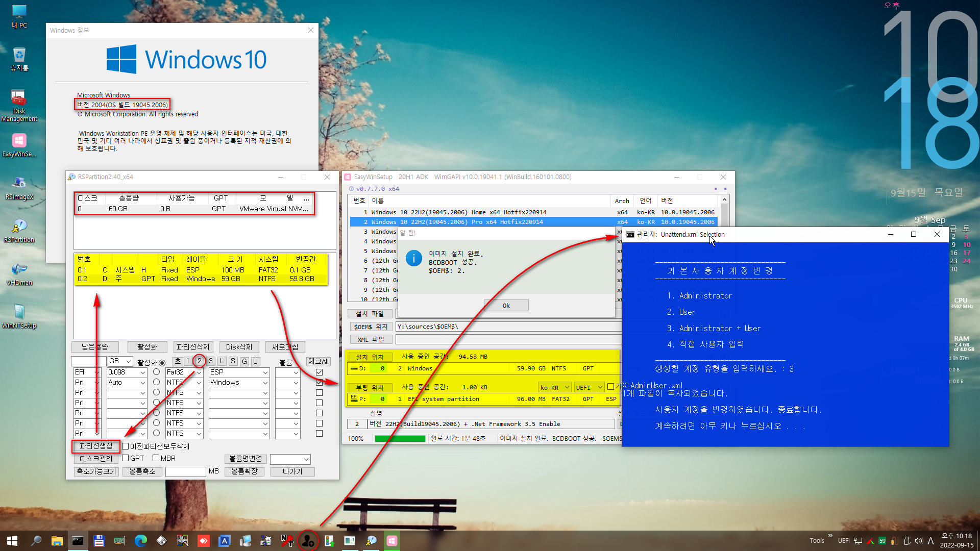
Task: Check the last partition row checkbox
Action: point(319,433)
